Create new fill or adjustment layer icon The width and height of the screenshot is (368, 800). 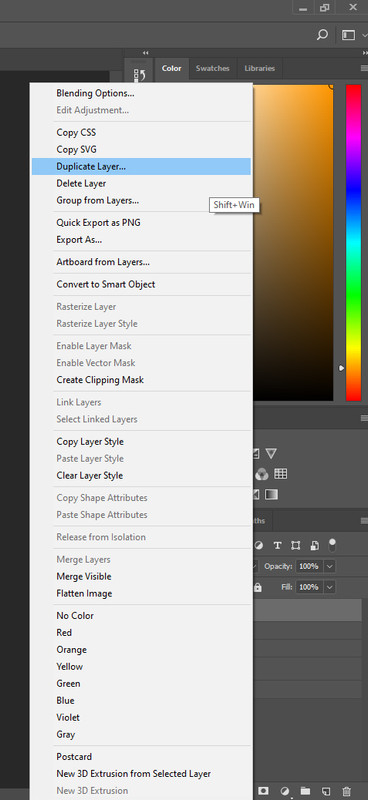click(285, 791)
